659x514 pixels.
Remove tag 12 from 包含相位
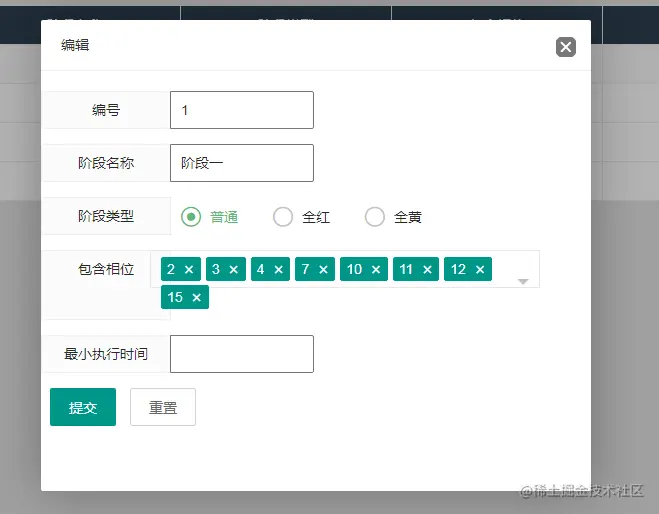[480, 269]
